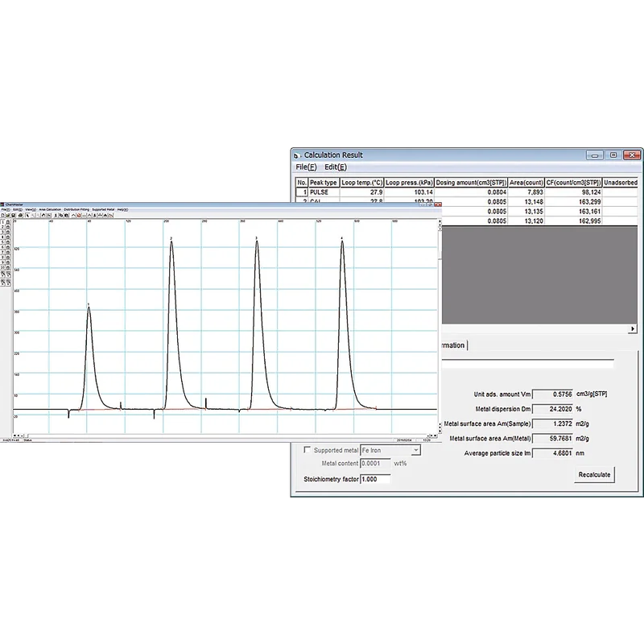Minimize the Calculation Result window
This screenshot has height=644, width=644.
pos(595,155)
